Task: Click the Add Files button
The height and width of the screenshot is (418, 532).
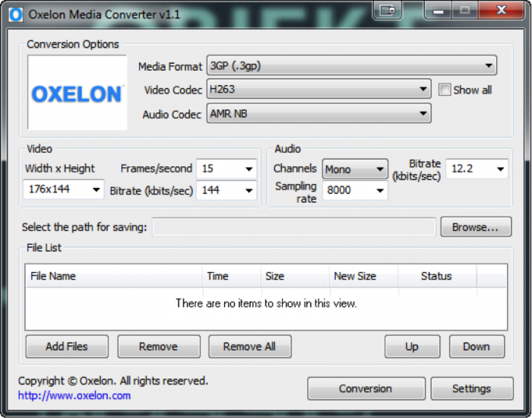Action: tap(67, 347)
